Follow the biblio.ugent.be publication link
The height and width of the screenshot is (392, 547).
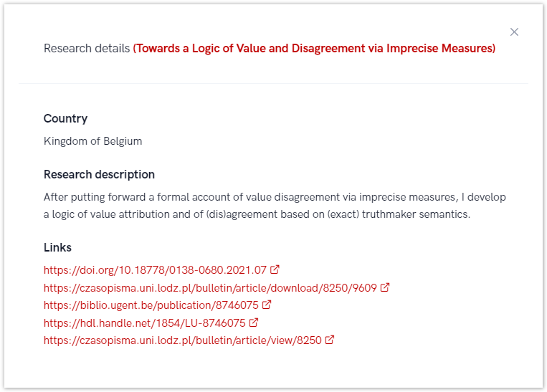tap(151, 305)
